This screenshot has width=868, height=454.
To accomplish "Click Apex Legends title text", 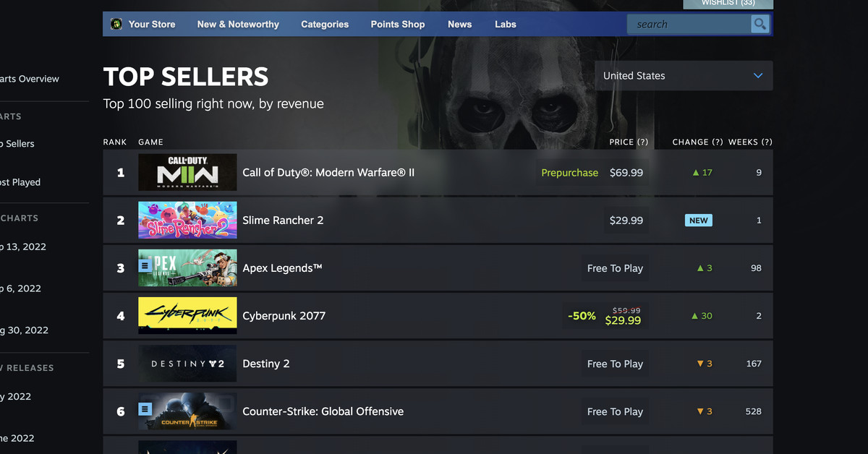I will [x=282, y=268].
